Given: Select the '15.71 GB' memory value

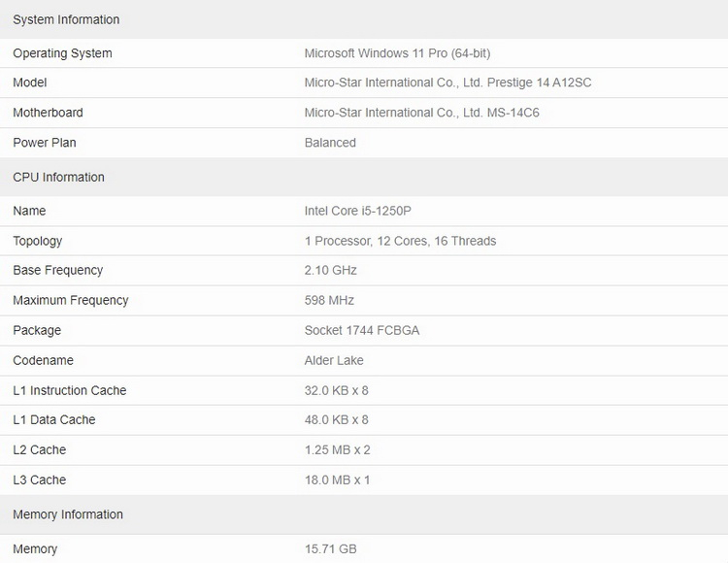Looking at the screenshot, I should pos(331,549).
